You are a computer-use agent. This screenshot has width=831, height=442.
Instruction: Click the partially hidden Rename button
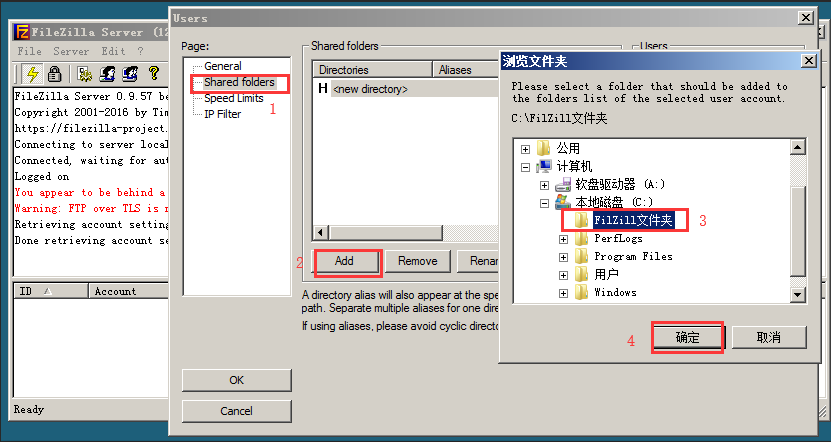click(478, 261)
